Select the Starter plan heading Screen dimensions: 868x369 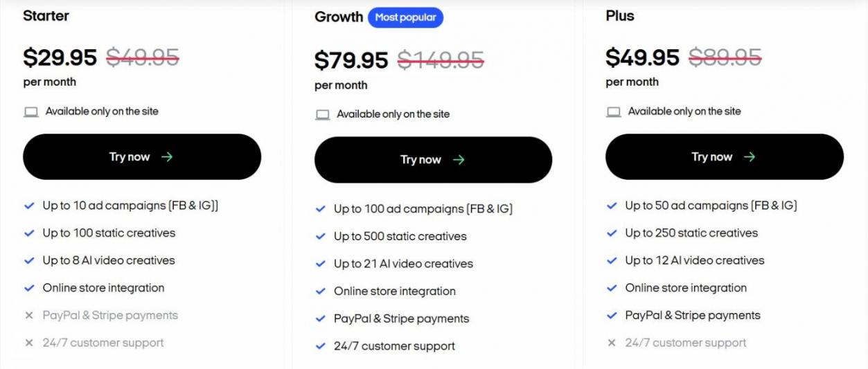(46, 15)
